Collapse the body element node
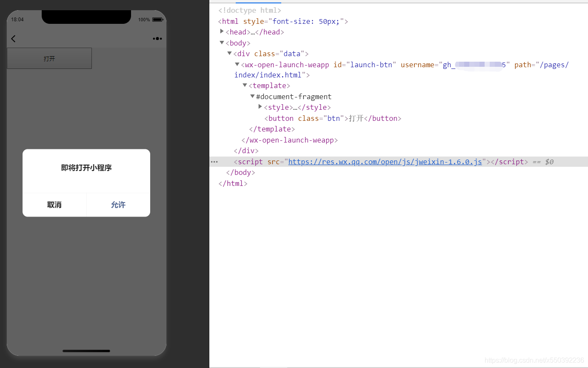 pos(222,42)
